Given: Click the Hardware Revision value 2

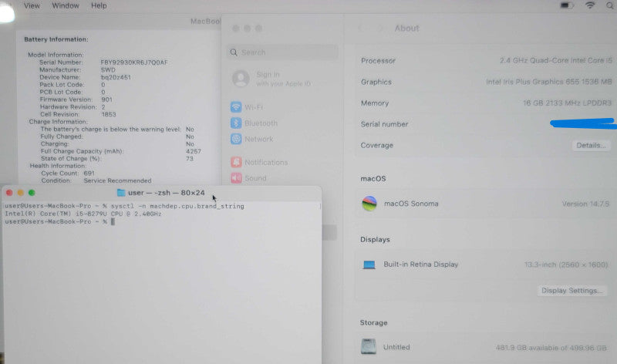Looking at the screenshot, I should 103,107.
